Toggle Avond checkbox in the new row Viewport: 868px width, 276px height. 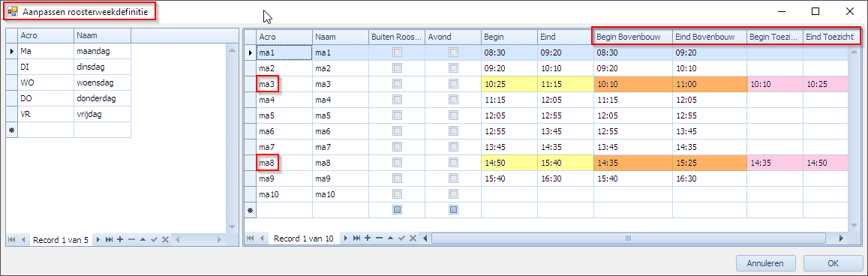453,210
